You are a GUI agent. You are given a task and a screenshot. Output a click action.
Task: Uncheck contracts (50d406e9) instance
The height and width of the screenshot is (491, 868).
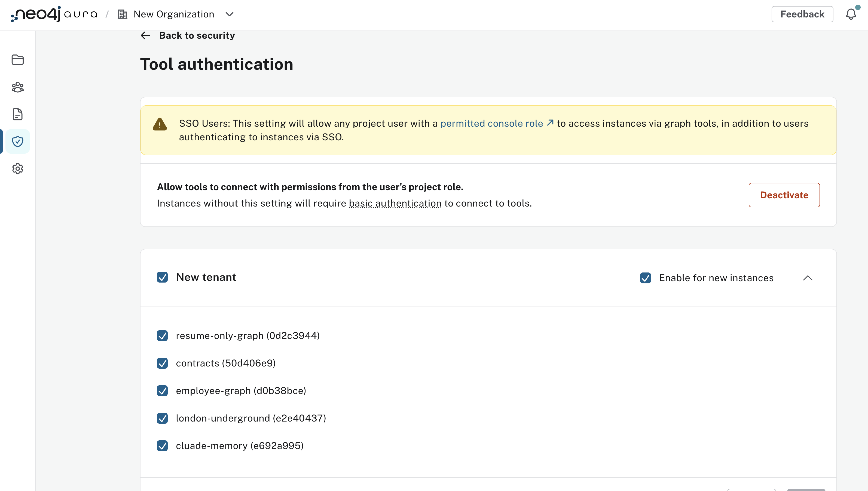[x=163, y=363]
